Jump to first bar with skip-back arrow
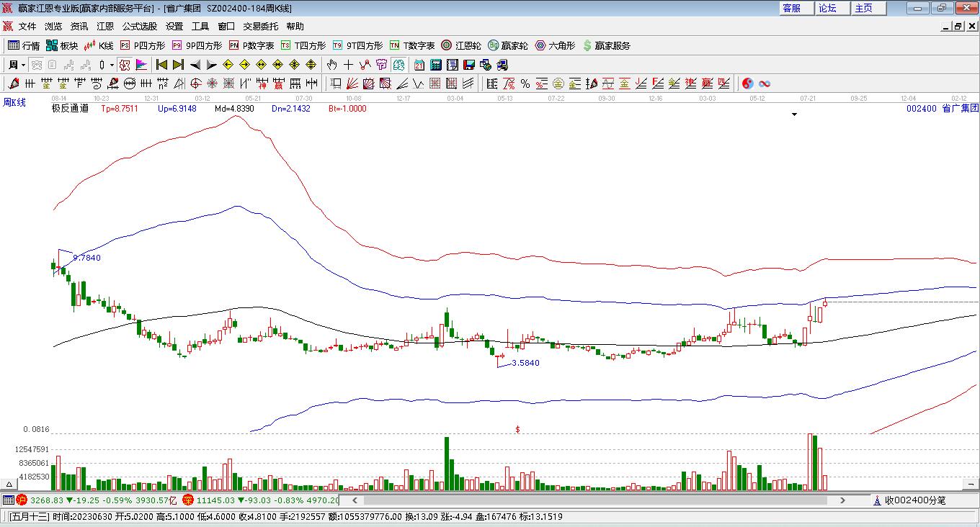This screenshot has width=980, height=527. tap(162, 65)
